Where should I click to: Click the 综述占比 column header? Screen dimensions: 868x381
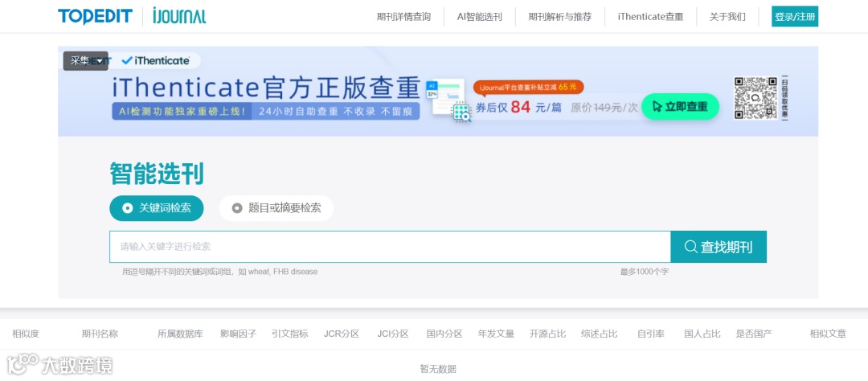[x=600, y=334]
